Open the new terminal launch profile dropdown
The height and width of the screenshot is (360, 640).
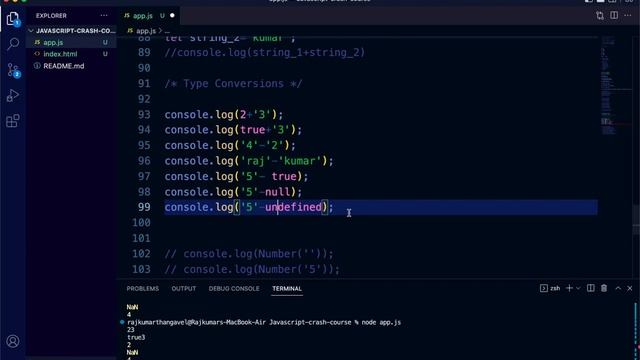578,288
